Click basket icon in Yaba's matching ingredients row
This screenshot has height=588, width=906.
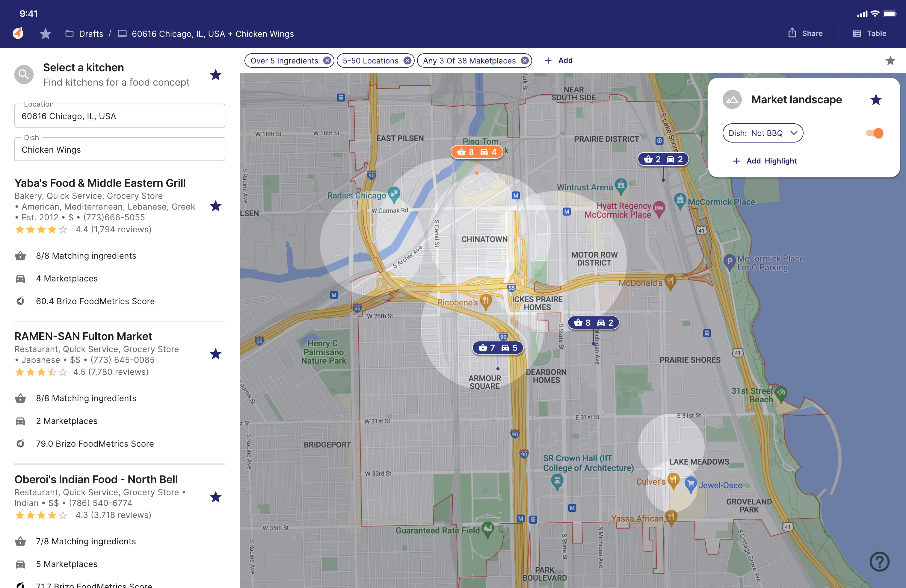[21, 256]
